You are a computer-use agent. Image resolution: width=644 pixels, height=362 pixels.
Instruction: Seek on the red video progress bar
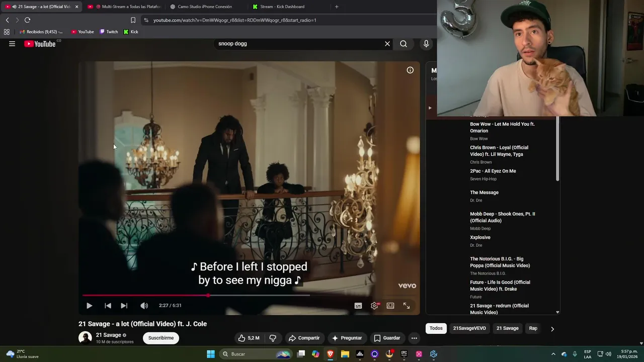pos(249,295)
